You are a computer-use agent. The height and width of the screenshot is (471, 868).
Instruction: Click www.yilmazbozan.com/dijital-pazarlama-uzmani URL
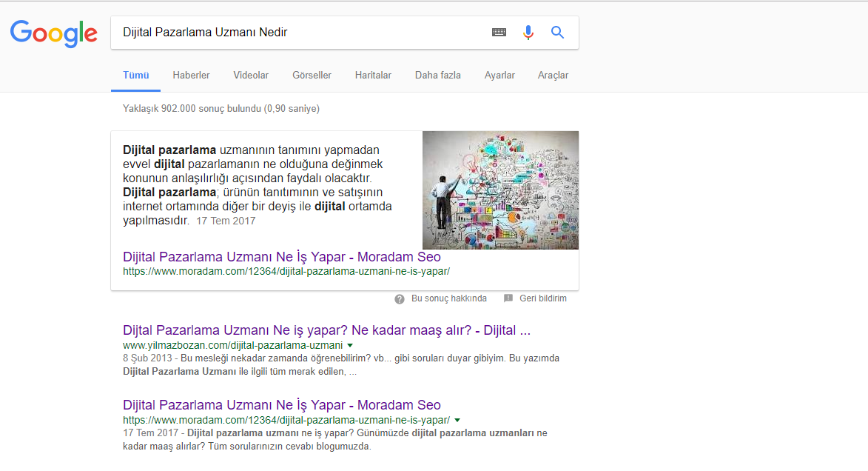(x=232, y=345)
